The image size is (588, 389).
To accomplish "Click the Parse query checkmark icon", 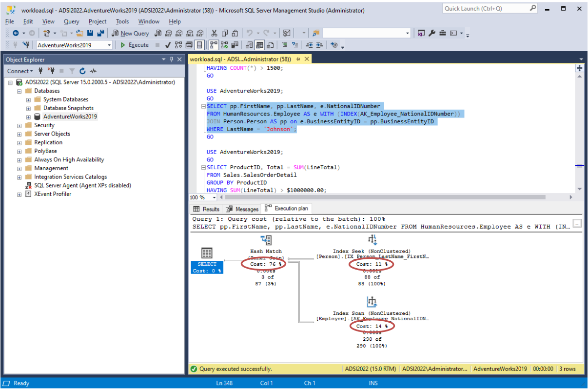I will coord(167,45).
